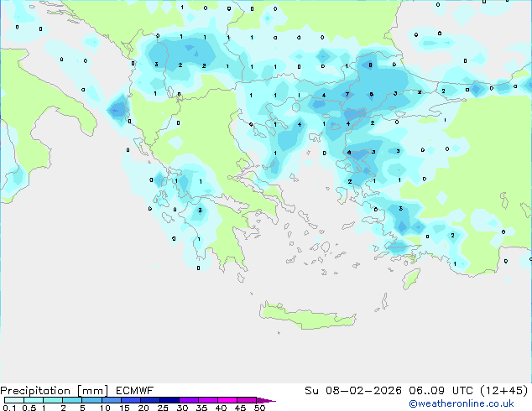Image resolution: width=532 pixels, height=411 pixels.
Task: Click the legend label '20'
Action: 143,408
